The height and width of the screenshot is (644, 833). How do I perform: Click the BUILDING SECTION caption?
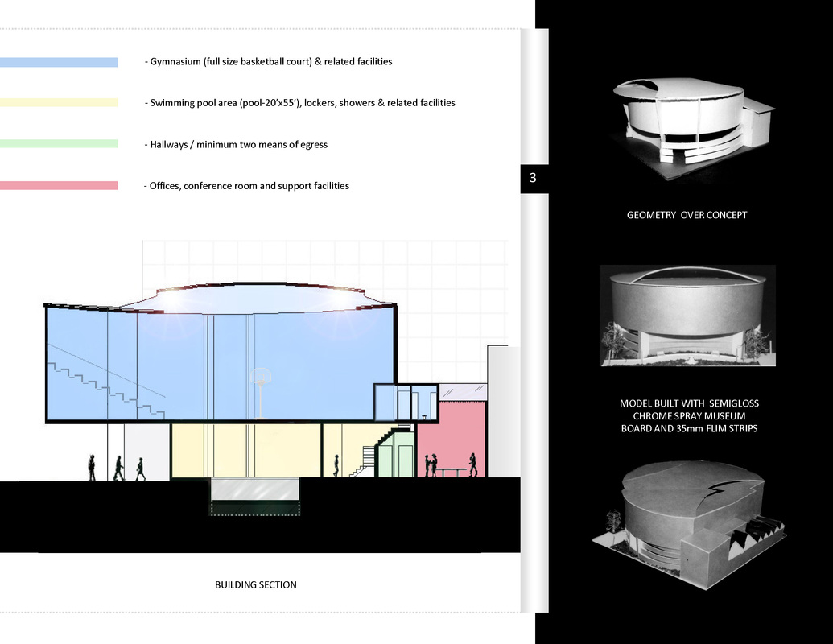pos(255,585)
